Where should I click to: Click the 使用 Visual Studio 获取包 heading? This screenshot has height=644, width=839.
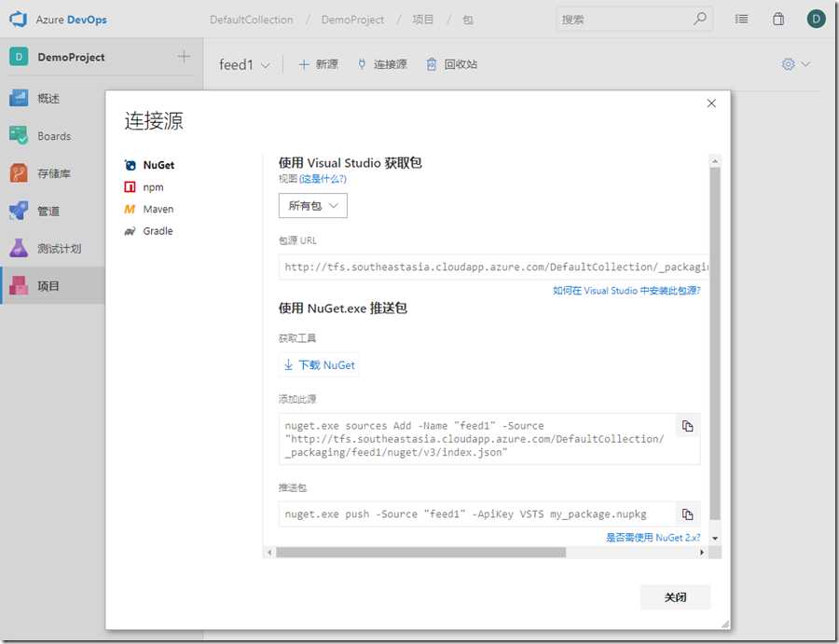(350, 162)
